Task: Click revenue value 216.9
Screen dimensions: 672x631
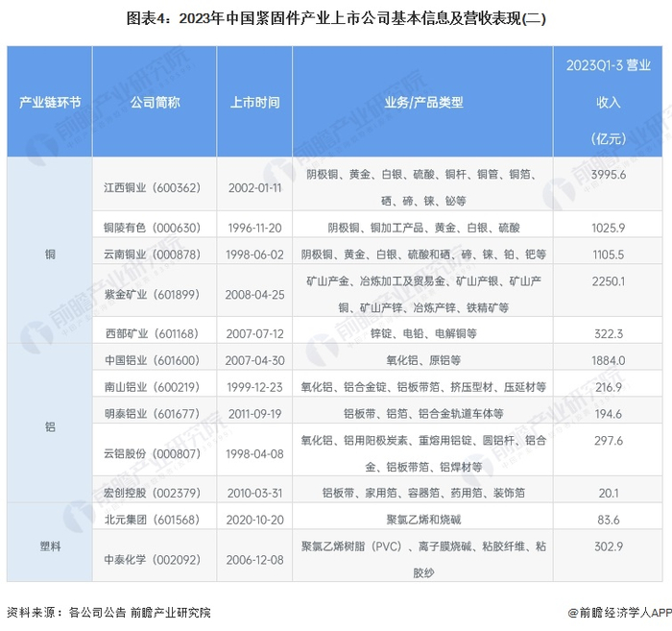Action: (608, 387)
